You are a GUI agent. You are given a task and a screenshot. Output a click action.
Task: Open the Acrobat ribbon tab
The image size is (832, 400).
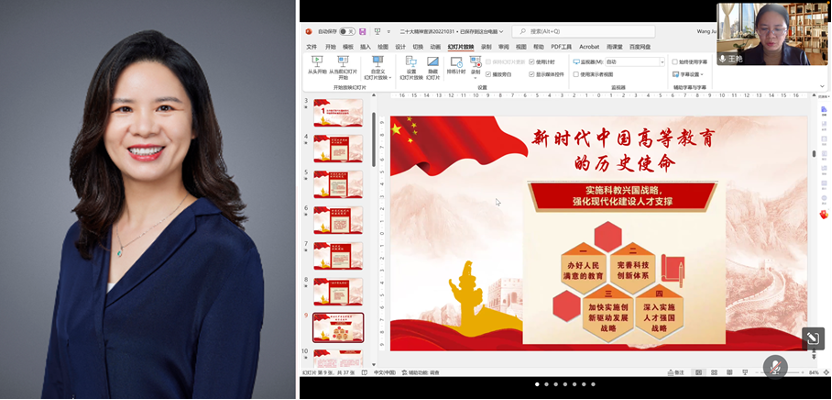pos(589,47)
